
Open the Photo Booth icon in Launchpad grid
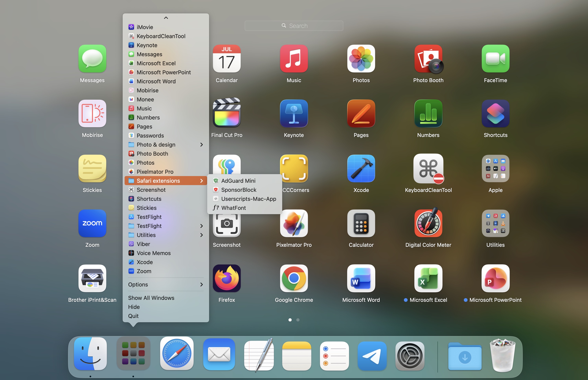tap(428, 59)
